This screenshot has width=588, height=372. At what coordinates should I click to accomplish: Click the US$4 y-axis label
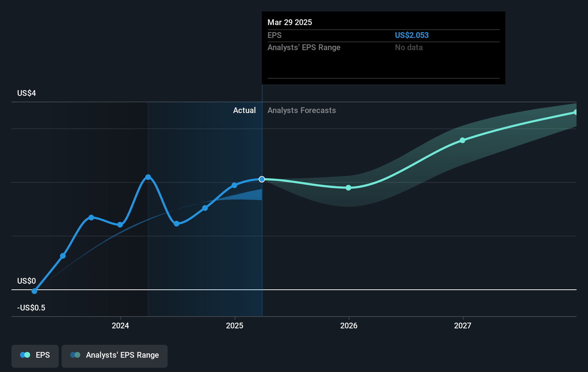(x=26, y=93)
